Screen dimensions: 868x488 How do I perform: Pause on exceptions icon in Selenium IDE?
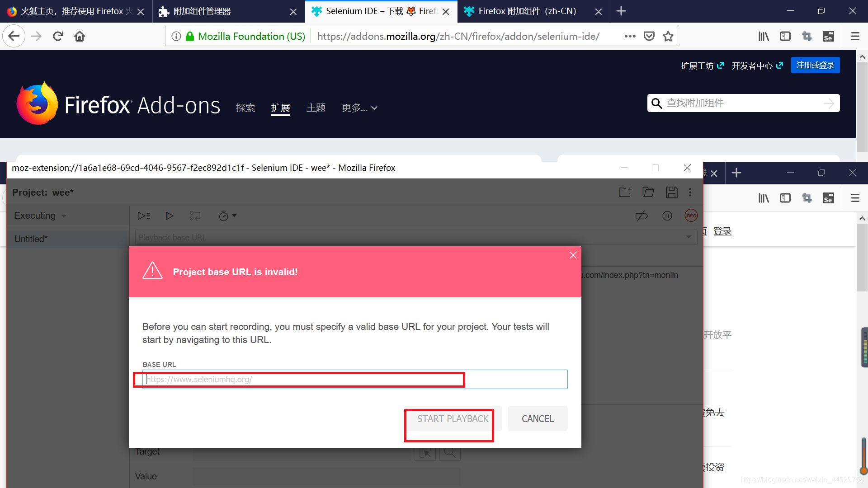click(x=667, y=216)
